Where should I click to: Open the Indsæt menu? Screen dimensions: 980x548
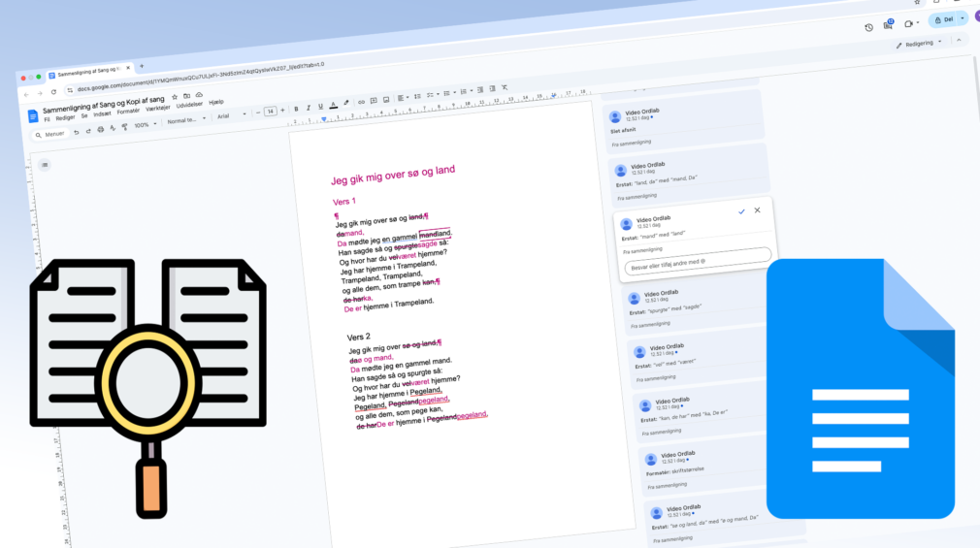click(x=102, y=113)
